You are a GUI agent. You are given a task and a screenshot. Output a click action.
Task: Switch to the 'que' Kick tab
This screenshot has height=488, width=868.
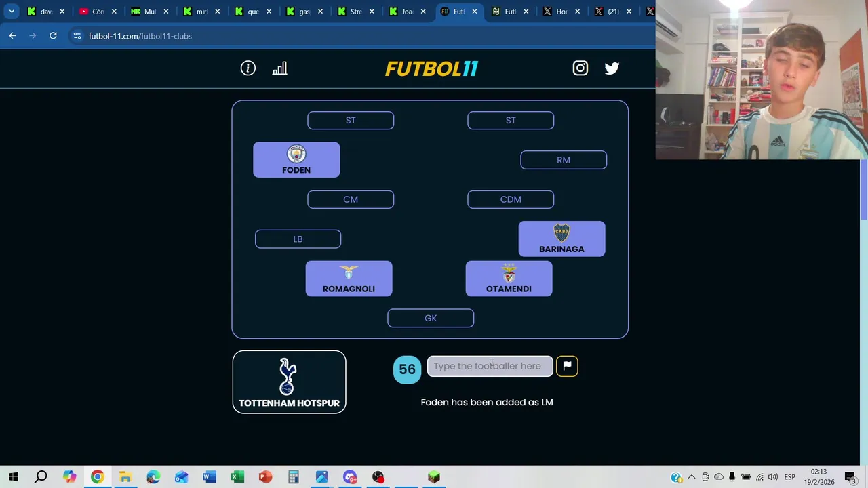point(252,12)
